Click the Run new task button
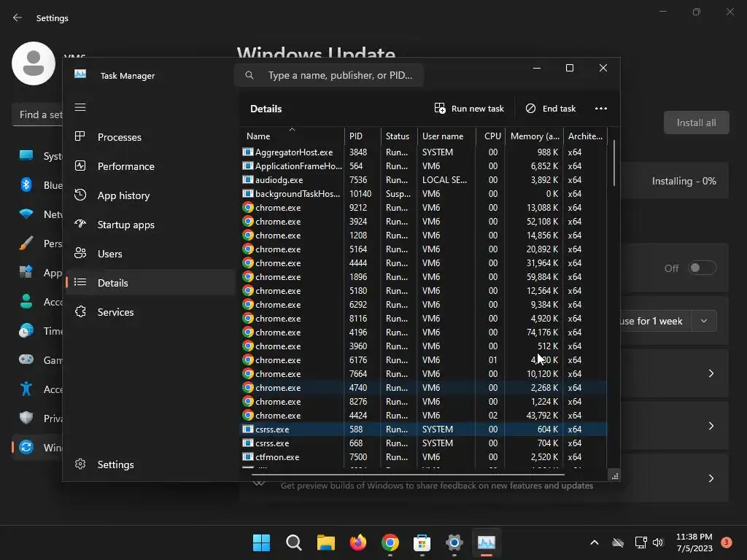The image size is (747, 560). (x=469, y=109)
